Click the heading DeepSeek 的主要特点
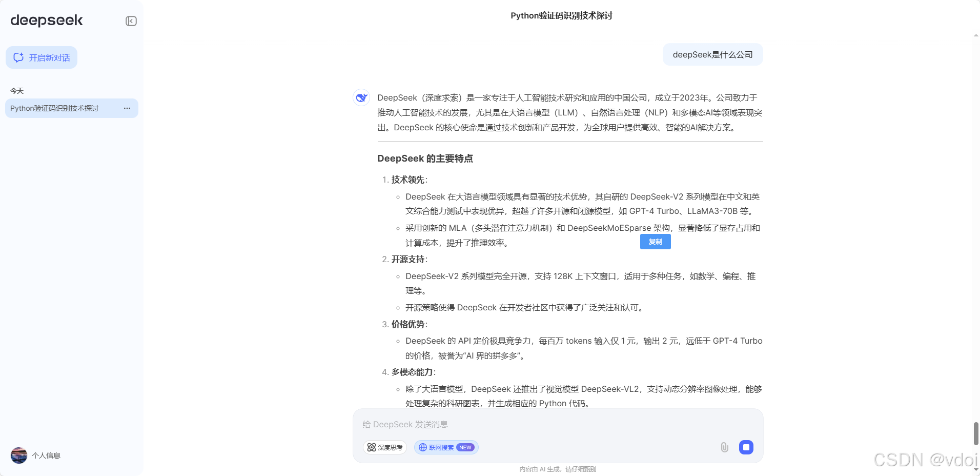This screenshot has height=476, width=980. [425, 158]
